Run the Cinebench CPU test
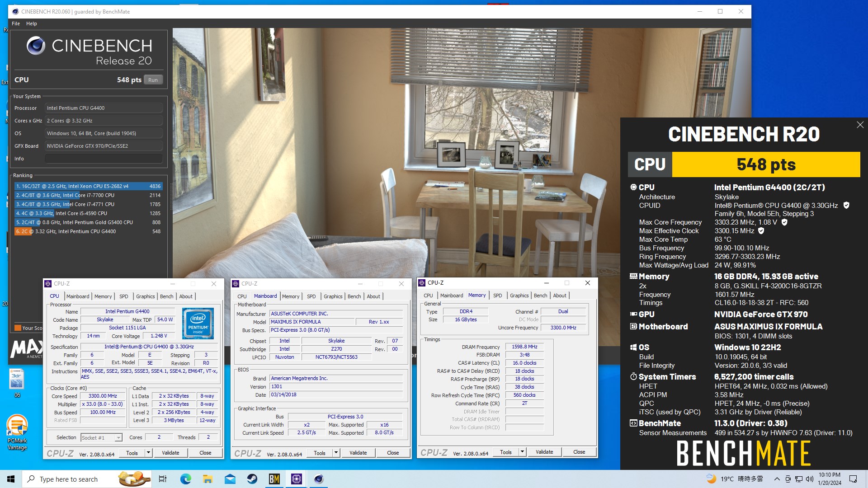Image resolution: width=868 pixels, height=488 pixels. coord(153,80)
